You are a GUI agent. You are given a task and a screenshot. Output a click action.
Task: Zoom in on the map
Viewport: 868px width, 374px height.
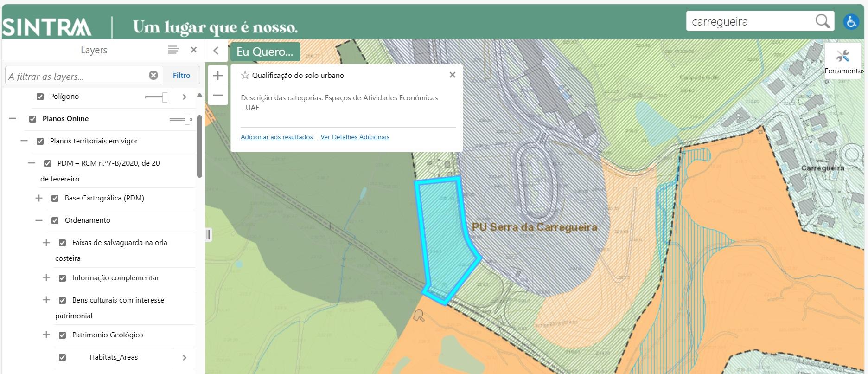218,76
